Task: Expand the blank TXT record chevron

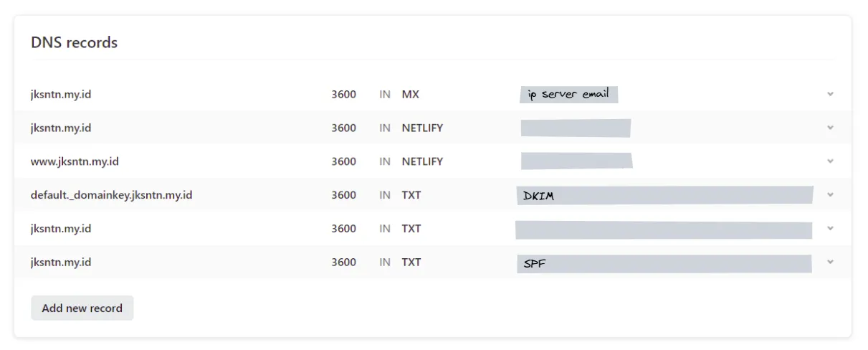Action: [x=830, y=229]
